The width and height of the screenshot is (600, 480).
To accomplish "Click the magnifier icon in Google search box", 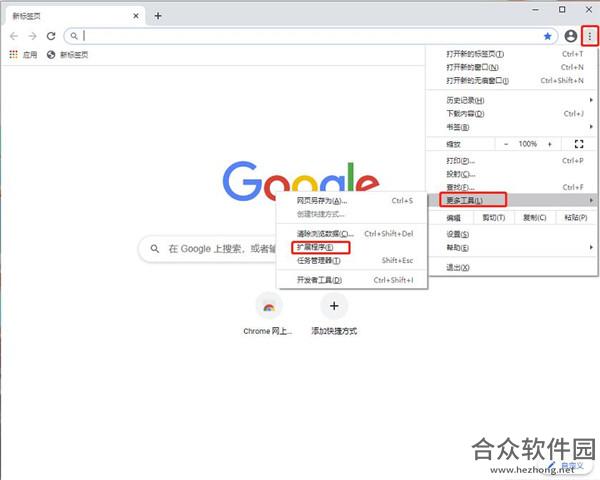I will point(155,249).
